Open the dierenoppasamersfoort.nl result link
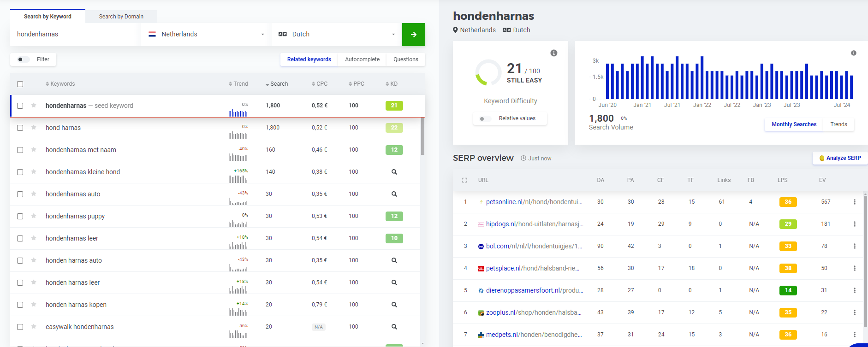The image size is (868, 347). (535, 290)
